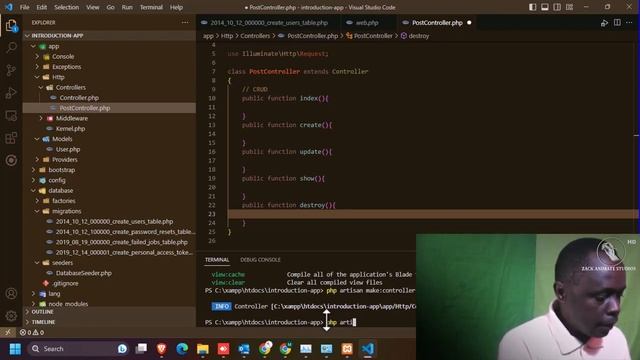This screenshot has width=640, height=360.
Task: Open the Go menu
Action: (111, 7)
